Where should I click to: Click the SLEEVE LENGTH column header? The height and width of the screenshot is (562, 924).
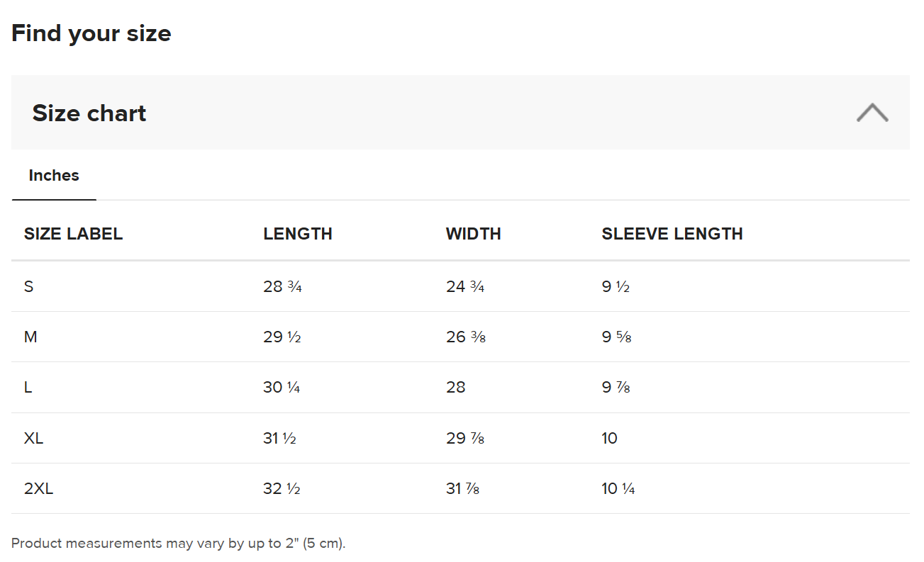672,234
